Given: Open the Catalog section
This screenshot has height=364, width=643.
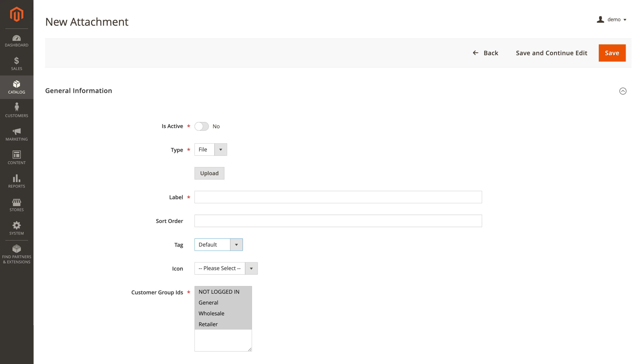Looking at the screenshot, I should coord(17,87).
